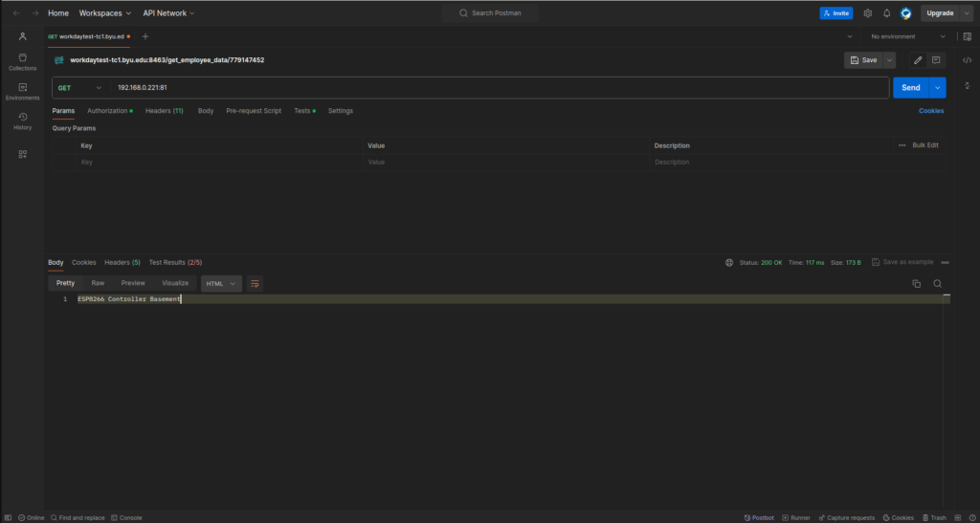Click the Search Postman box
Screen dimensions: 980x523
coord(490,13)
